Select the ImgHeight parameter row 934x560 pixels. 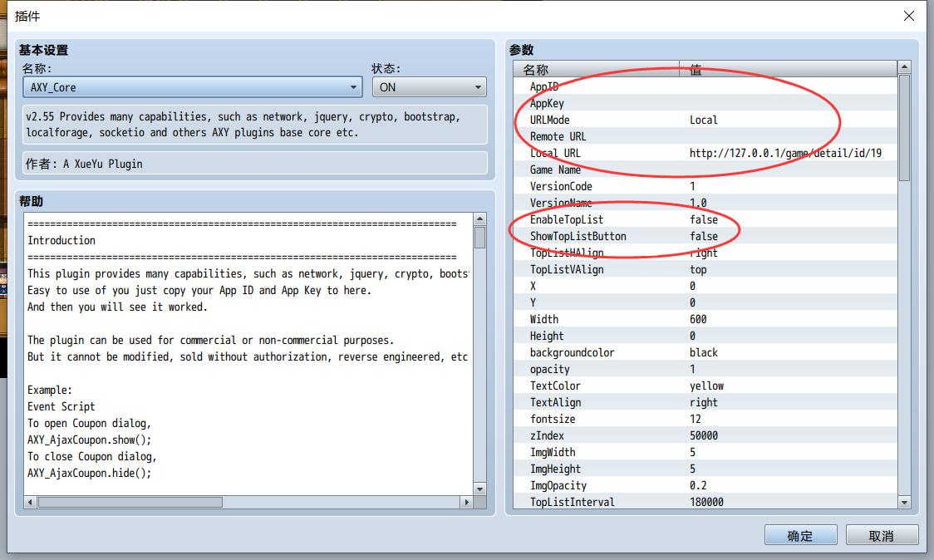[x=705, y=469]
